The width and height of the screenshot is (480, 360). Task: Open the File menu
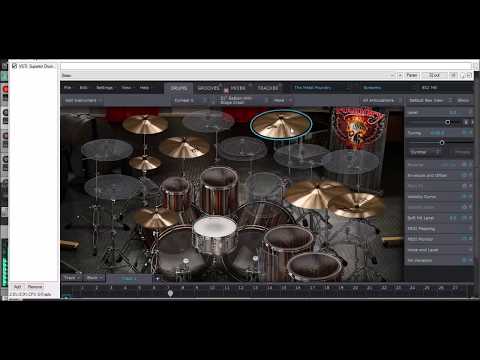pos(68,88)
